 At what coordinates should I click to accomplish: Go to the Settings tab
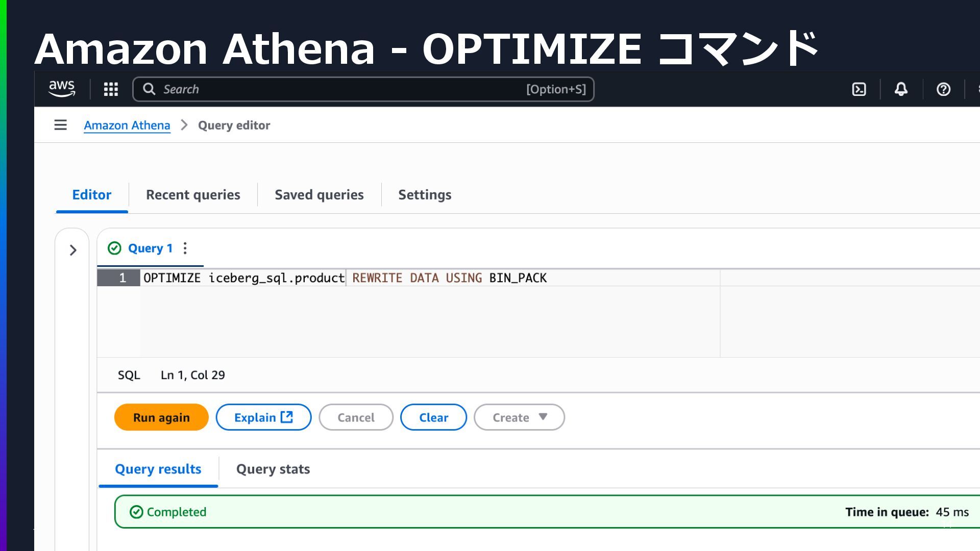pos(425,195)
